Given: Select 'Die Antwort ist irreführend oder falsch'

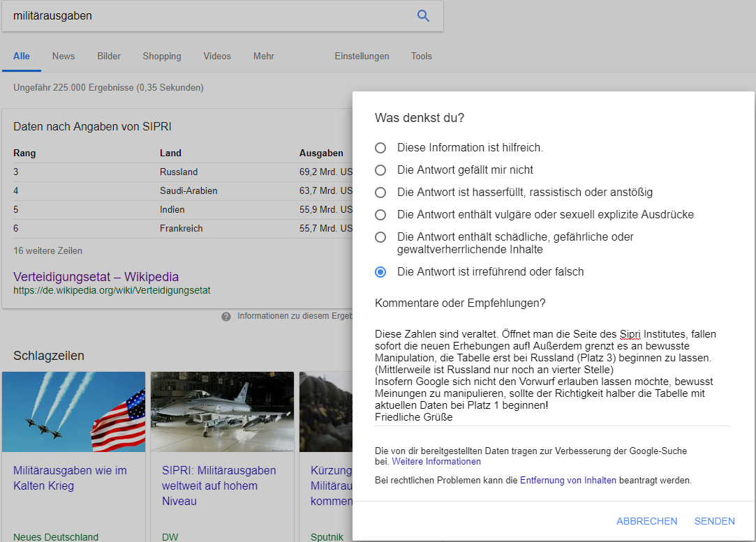Looking at the screenshot, I should pyautogui.click(x=380, y=272).
